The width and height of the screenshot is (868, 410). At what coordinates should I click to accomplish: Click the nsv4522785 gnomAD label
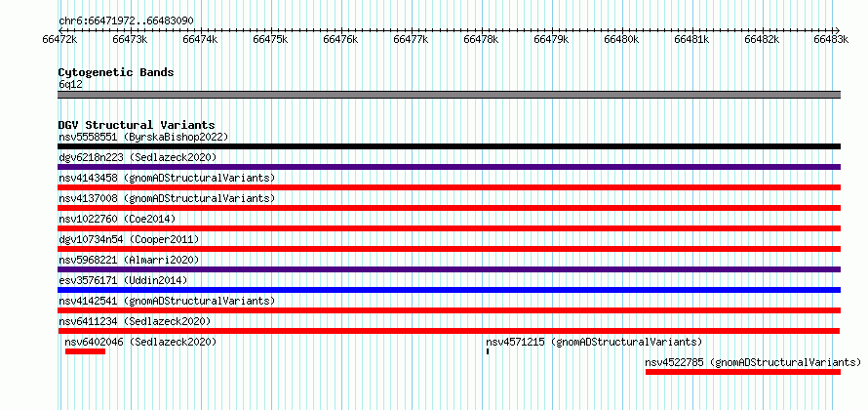point(754,362)
